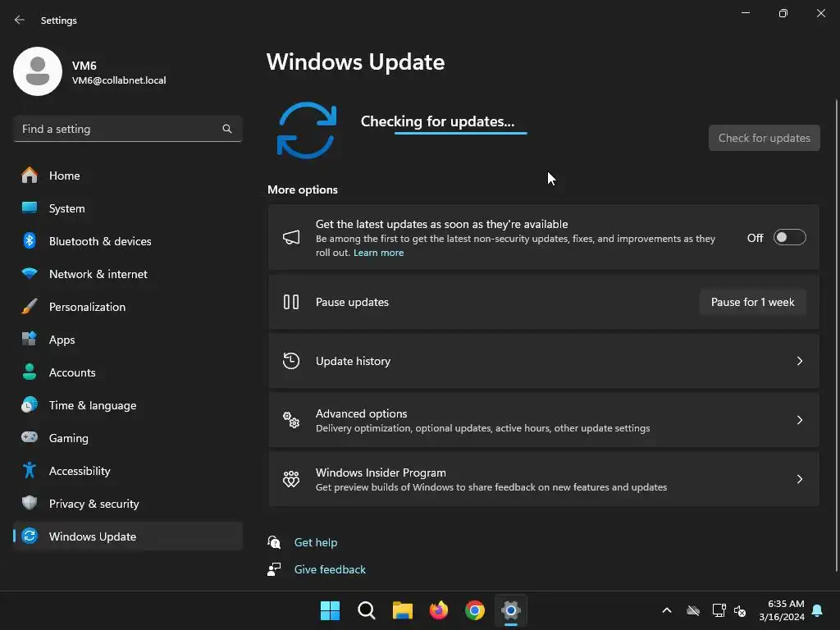This screenshot has height=630, width=840.
Task: Click the megaphone icon for latest updates
Action: (x=291, y=237)
